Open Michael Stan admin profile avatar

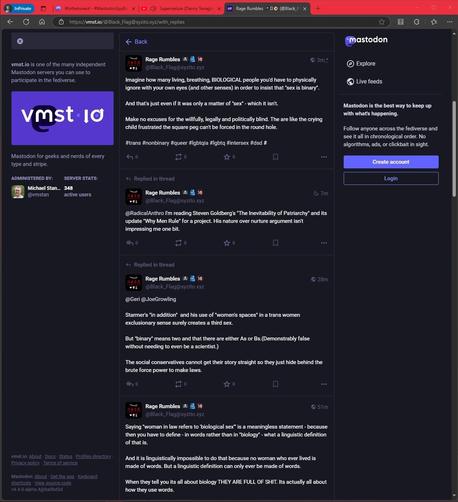[x=18, y=192]
